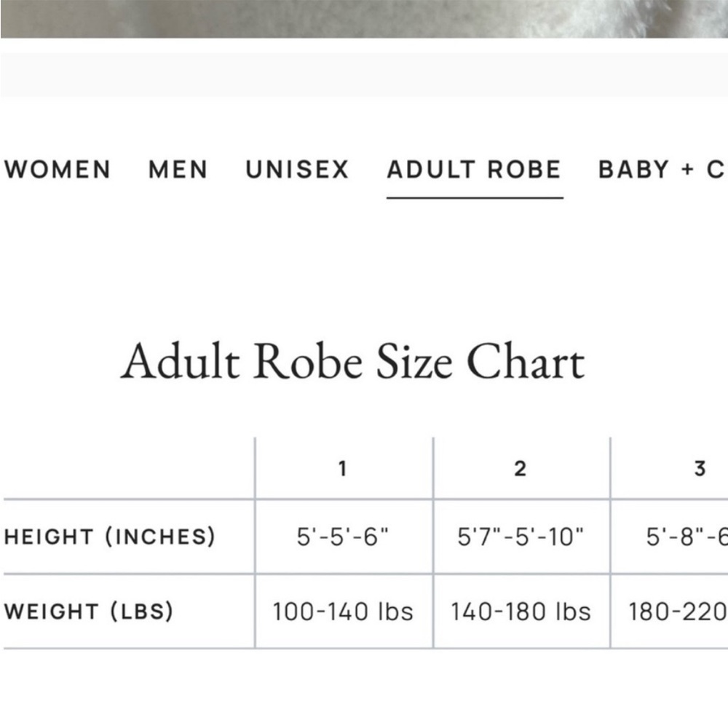Click the size 3 column header
Viewport: 728px width, 728px height.
[x=699, y=468]
